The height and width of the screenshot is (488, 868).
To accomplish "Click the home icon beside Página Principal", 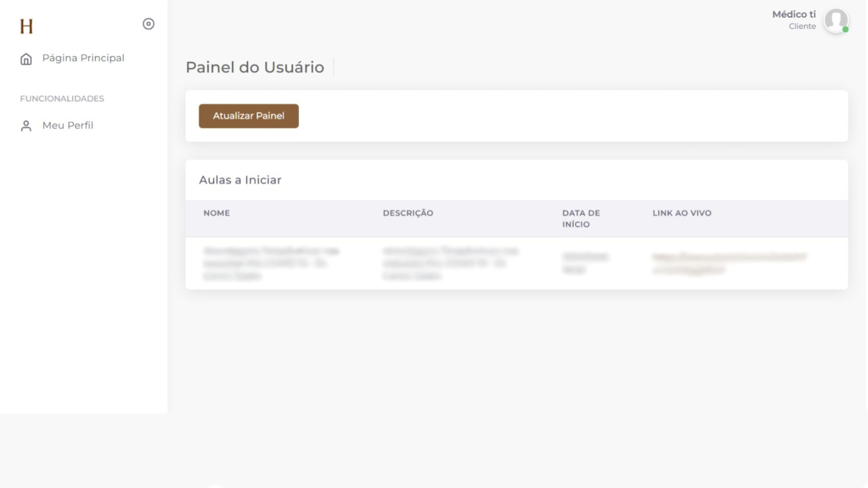I will coord(26,59).
